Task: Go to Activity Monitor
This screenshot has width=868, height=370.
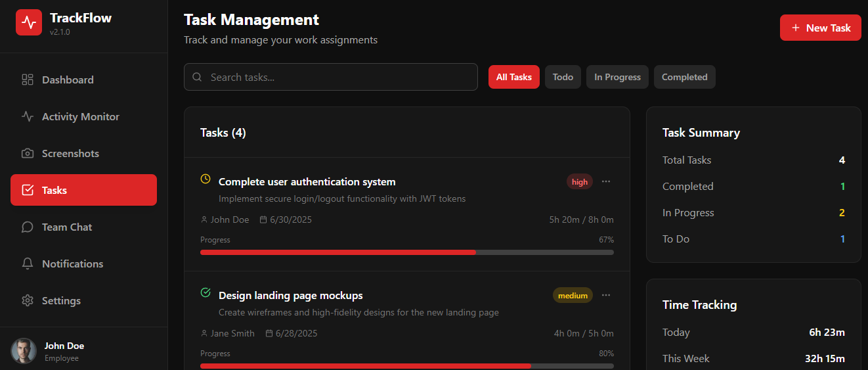Action: click(x=83, y=116)
